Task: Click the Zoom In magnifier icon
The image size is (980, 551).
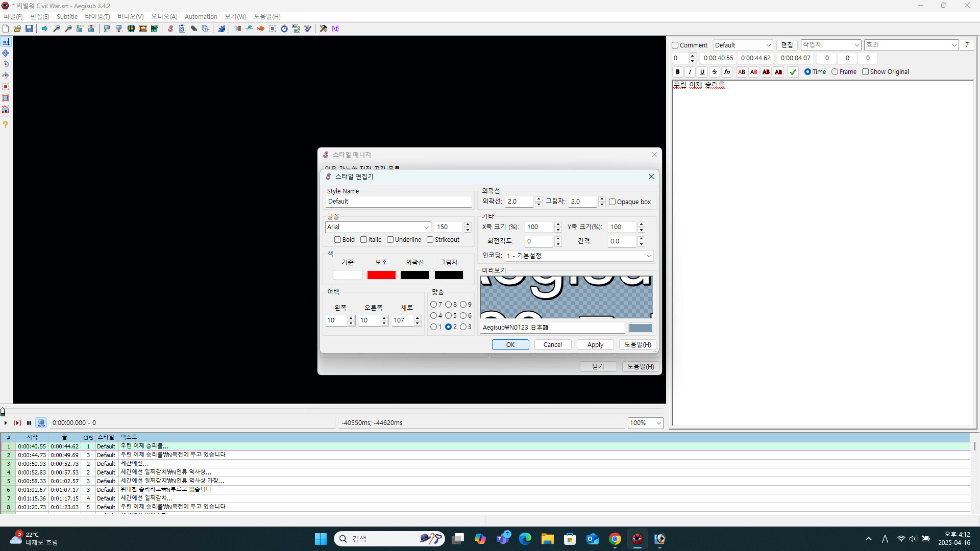Action: click(57, 29)
